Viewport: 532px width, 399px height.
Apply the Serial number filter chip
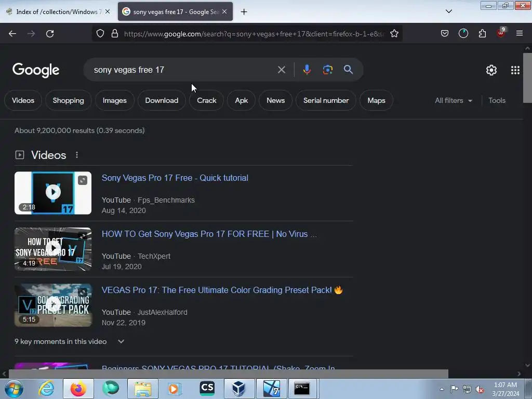pos(326,100)
